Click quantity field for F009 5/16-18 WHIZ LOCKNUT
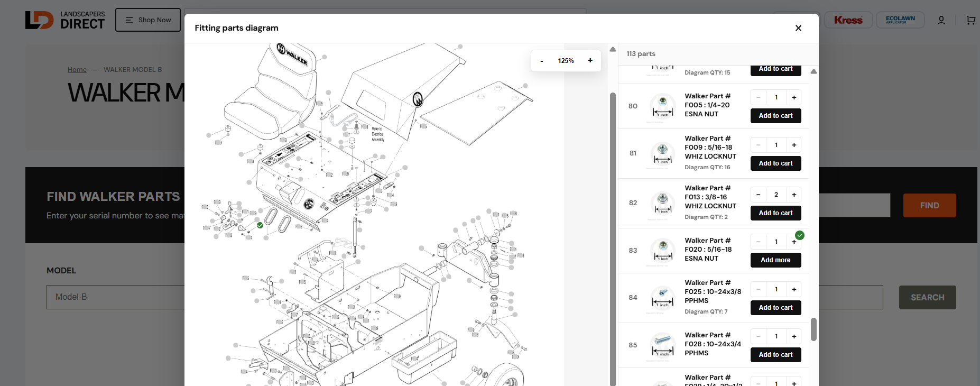 776,145
